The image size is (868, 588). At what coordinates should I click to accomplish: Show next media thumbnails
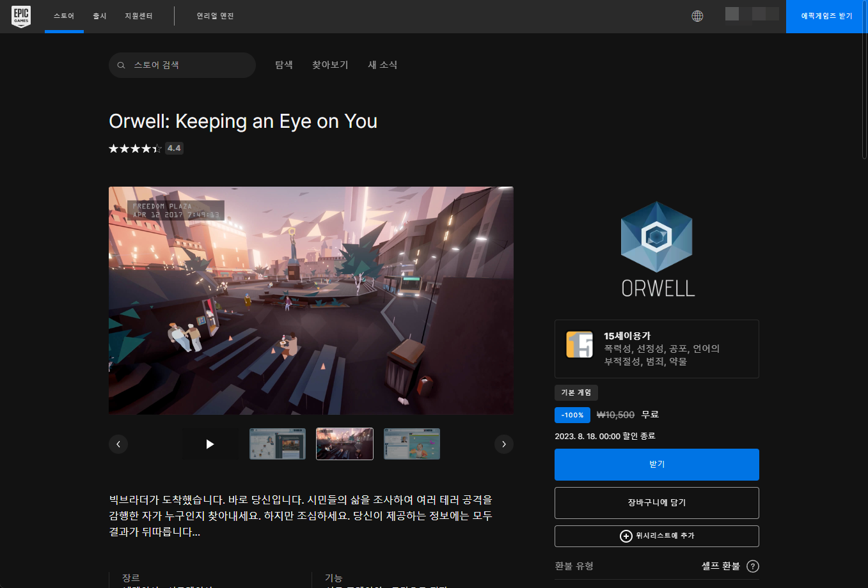504,444
